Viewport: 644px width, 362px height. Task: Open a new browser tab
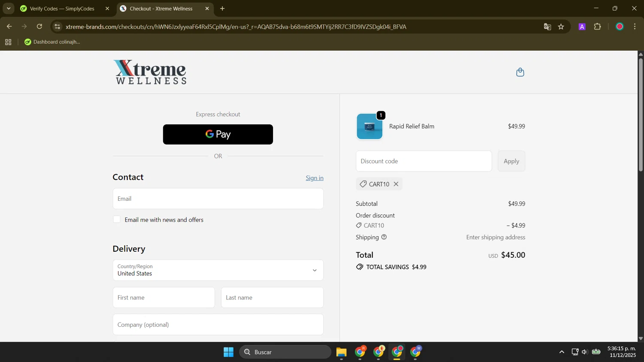222,9
